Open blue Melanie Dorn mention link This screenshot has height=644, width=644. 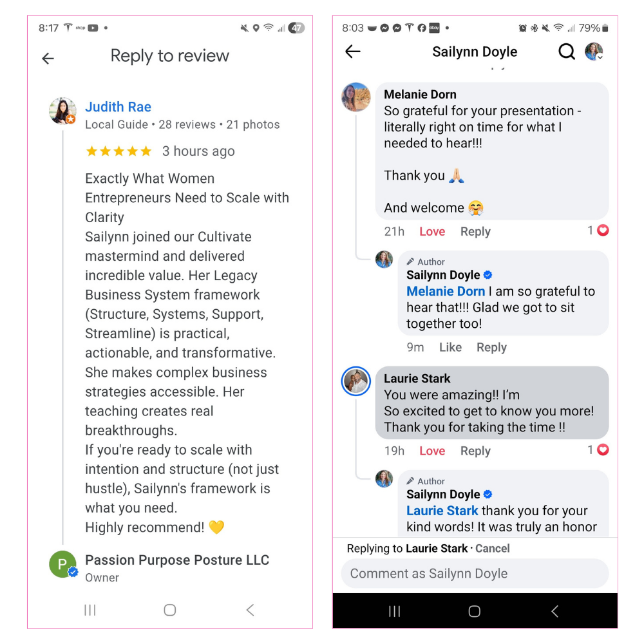pos(446,291)
